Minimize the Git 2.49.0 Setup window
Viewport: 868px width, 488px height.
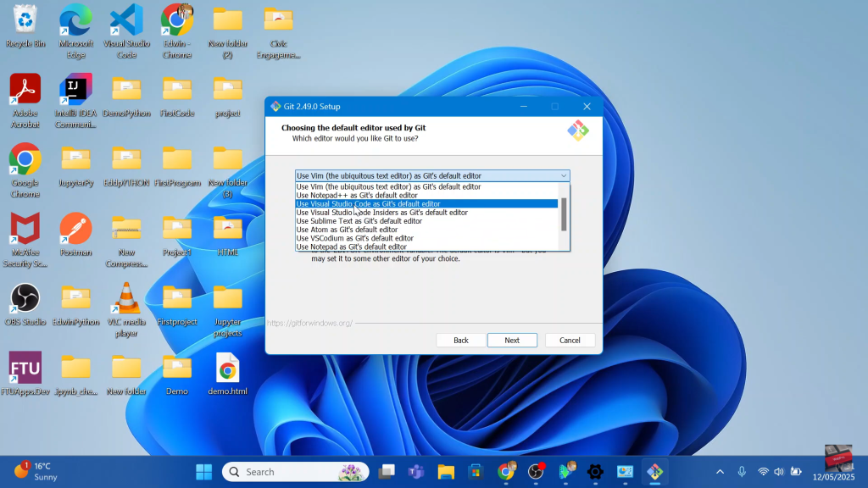[x=523, y=106]
